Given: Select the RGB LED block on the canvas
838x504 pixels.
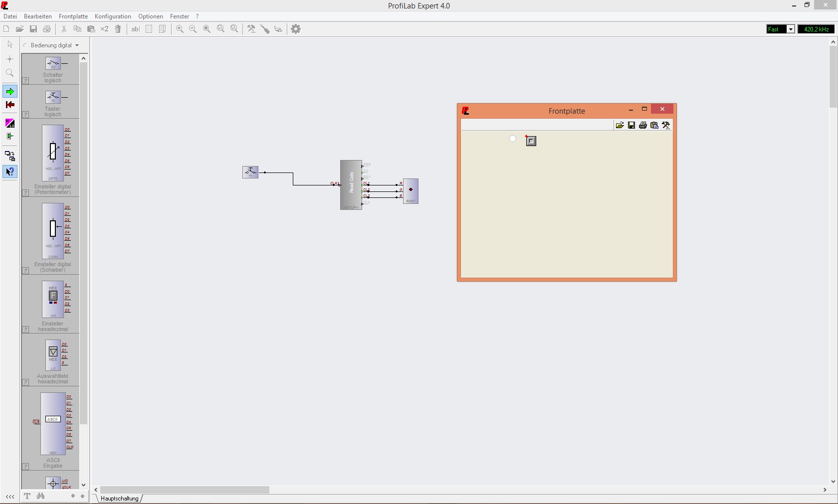Looking at the screenshot, I should [411, 191].
